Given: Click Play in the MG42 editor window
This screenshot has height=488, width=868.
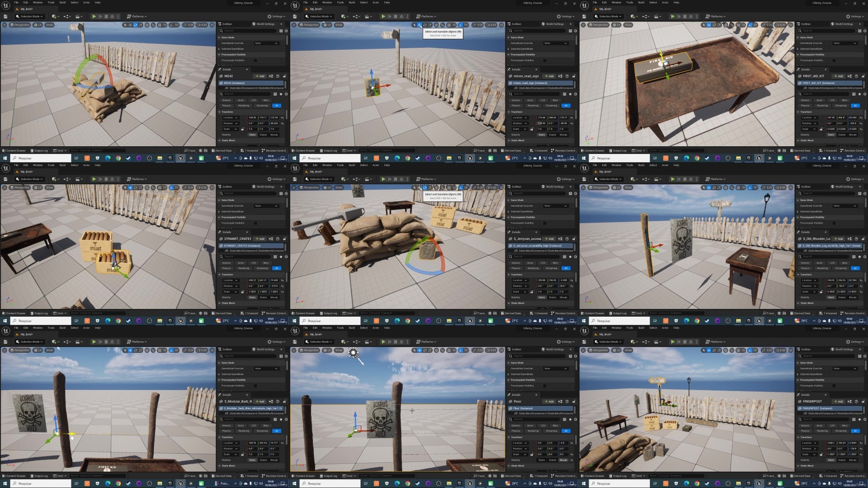Looking at the screenshot, I should click(94, 16).
